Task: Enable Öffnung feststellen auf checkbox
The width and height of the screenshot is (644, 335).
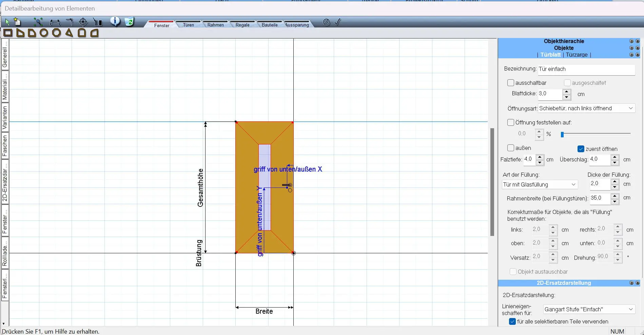Action: tap(511, 122)
